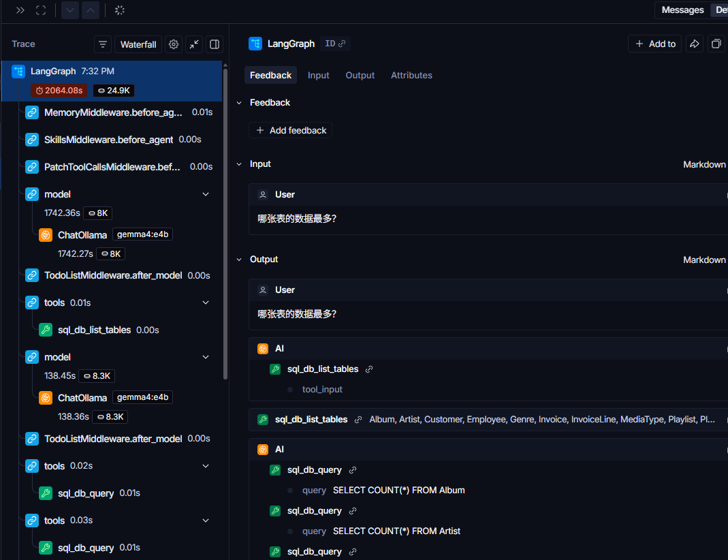Collapse the Input section

pos(239,164)
